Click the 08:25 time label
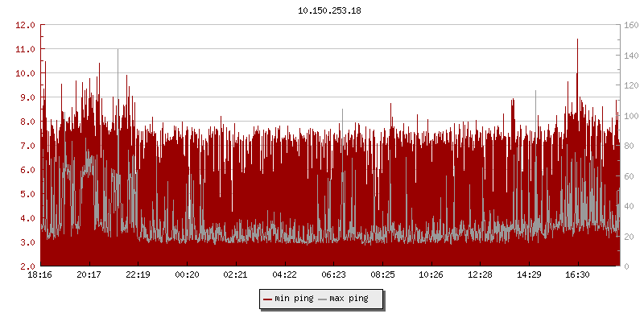644x322 pixels. 382,275
